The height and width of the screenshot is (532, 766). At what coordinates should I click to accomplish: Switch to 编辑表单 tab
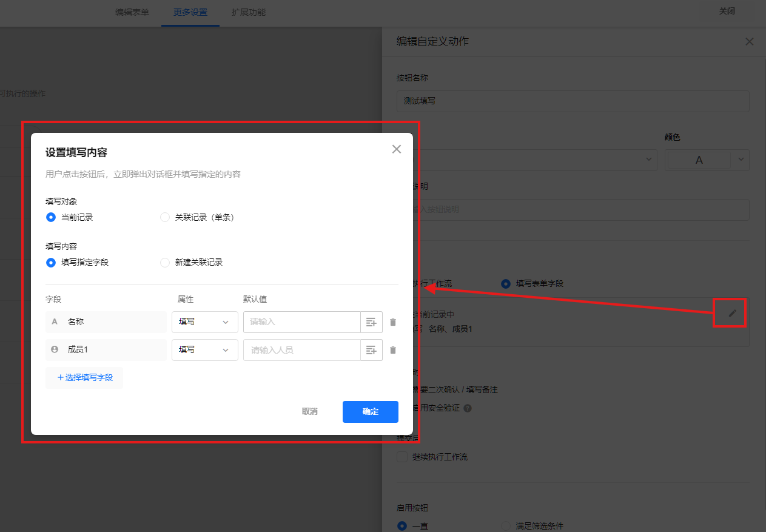click(132, 12)
